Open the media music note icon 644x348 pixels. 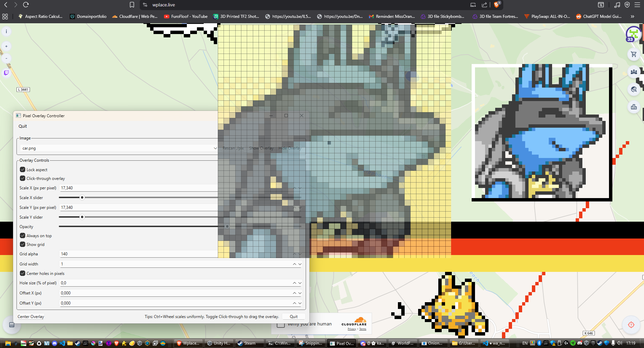point(617,5)
